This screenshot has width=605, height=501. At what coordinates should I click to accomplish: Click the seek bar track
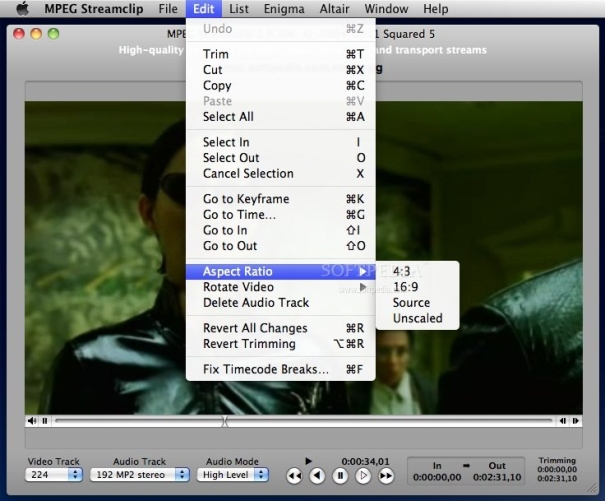304,421
